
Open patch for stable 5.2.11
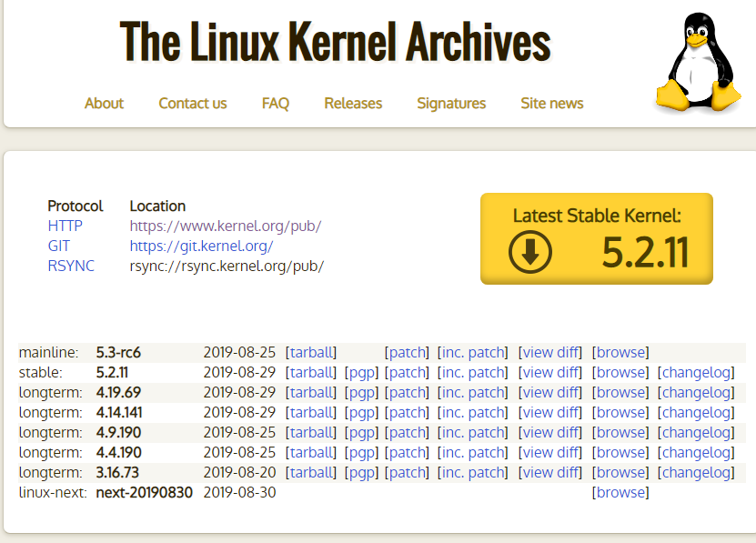coord(407,372)
